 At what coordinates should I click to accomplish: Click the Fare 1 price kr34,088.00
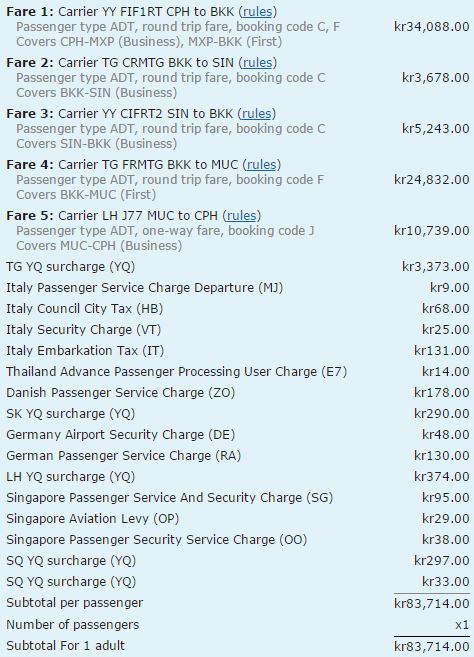pos(431,27)
